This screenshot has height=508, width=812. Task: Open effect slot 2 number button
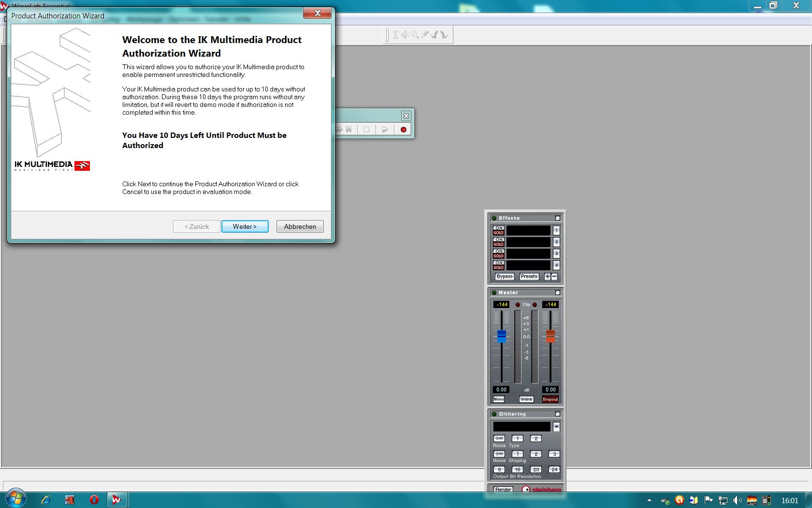[x=556, y=242]
